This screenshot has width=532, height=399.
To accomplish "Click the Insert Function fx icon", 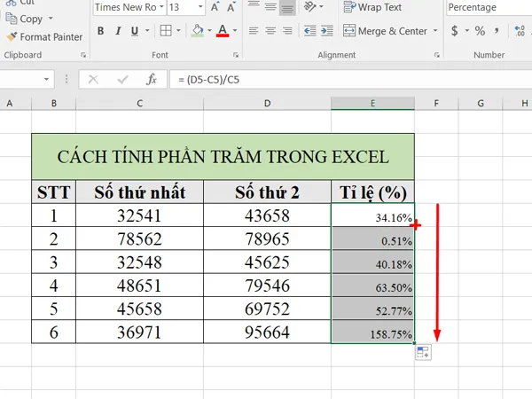I will [x=152, y=79].
